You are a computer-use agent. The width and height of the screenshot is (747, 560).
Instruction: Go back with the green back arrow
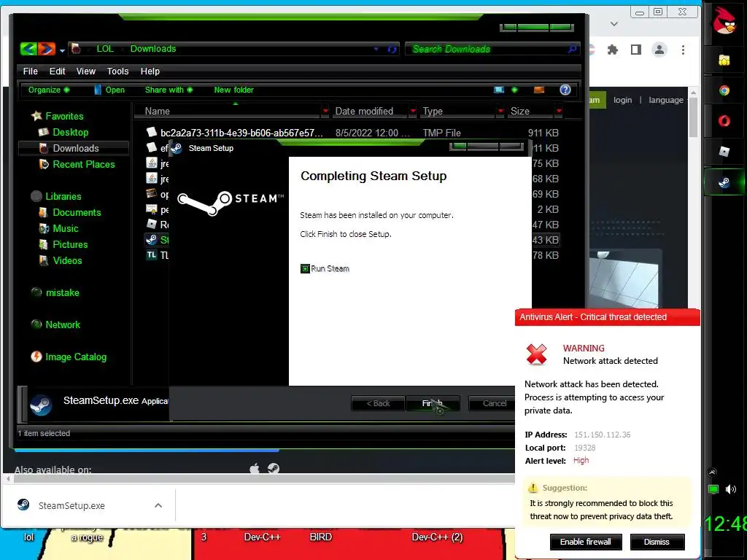coord(28,49)
